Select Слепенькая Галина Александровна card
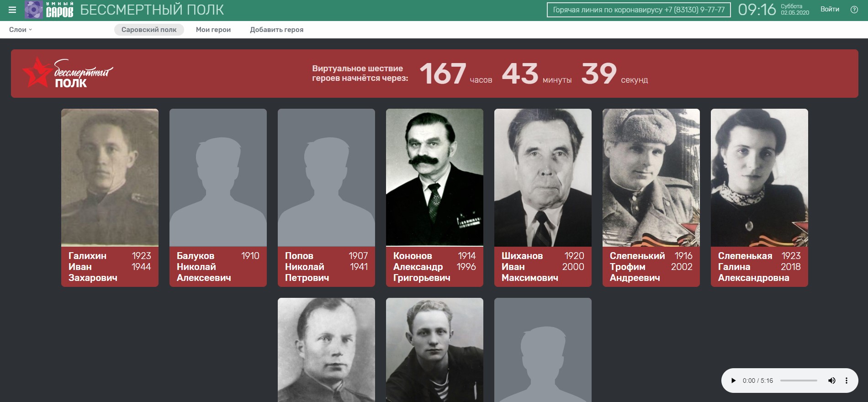 point(759,197)
